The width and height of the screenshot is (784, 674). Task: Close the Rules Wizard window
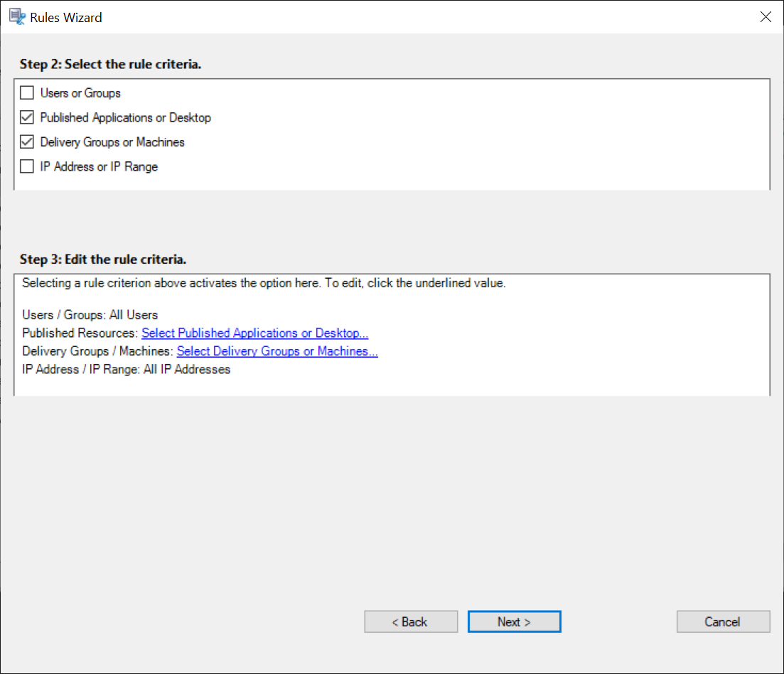(x=766, y=17)
